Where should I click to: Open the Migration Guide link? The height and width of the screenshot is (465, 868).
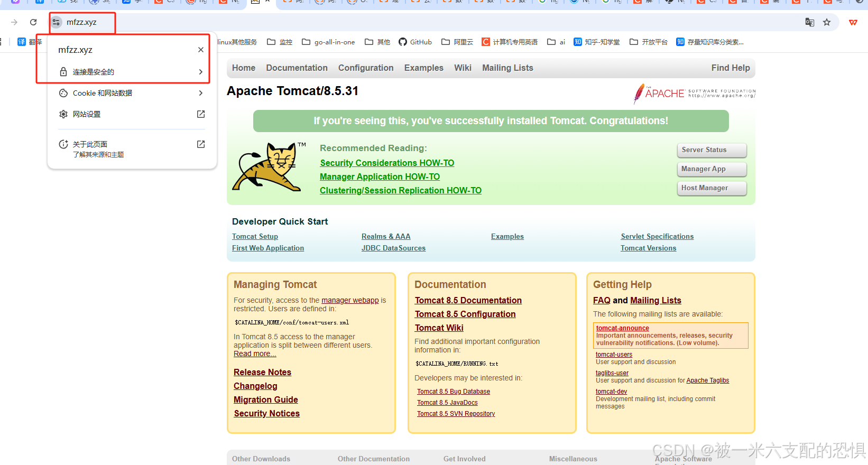tap(266, 400)
